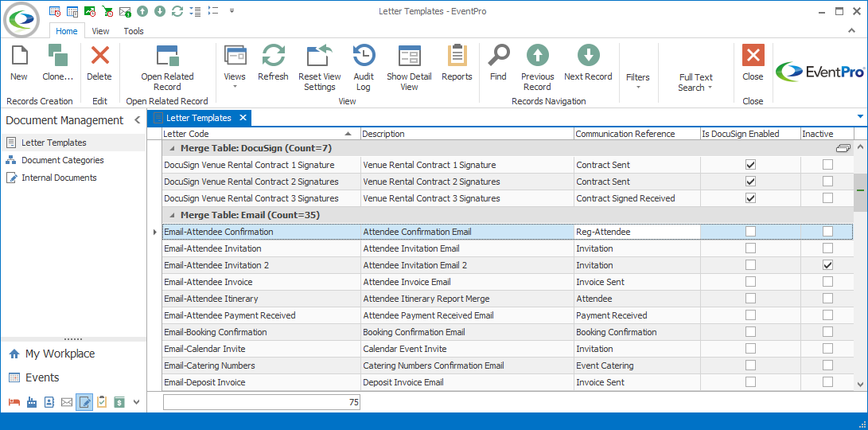Enable DocuSign for Email-Deposit Invoice row
868x430 pixels.
pyautogui.click(x=750, y=381)
